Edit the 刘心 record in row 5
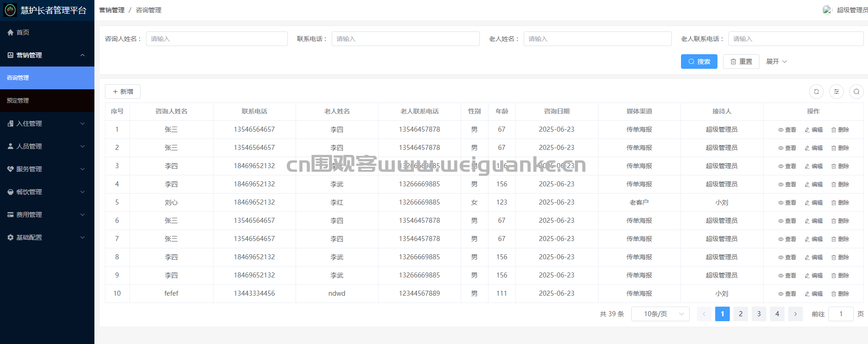 [x=814, y=203]
